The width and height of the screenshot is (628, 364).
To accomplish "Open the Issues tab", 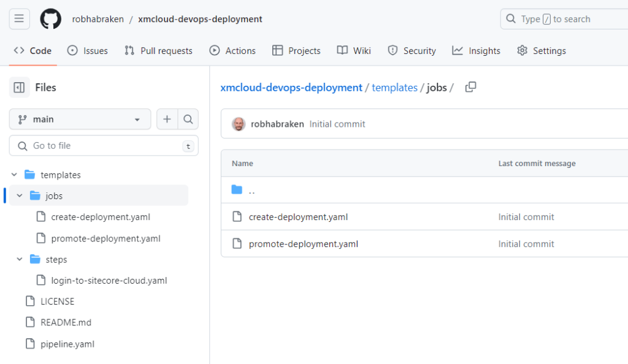I will (88, 51).
